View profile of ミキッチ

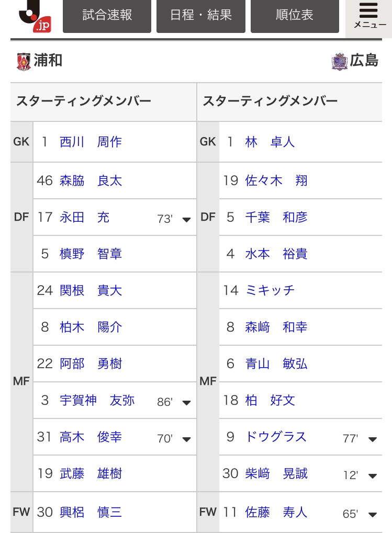click(x=270, y=291)
